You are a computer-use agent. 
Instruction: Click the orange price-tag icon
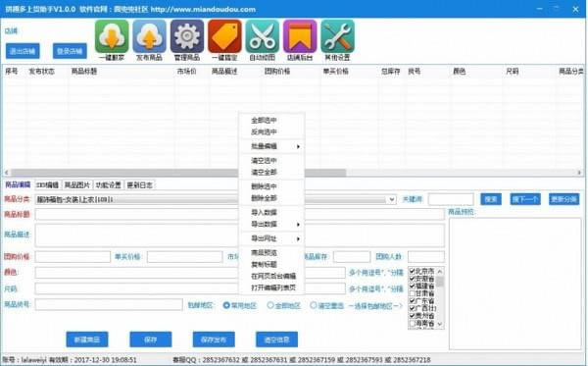tap(224, 36)
